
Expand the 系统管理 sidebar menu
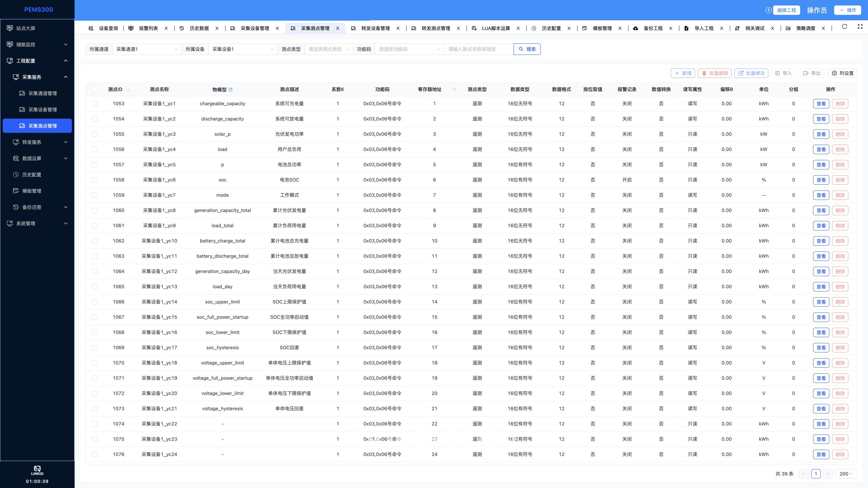click(37, 223)
